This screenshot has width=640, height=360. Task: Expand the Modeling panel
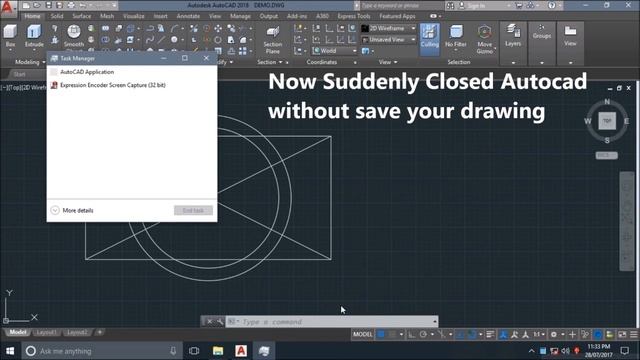[x=30, y=62]
